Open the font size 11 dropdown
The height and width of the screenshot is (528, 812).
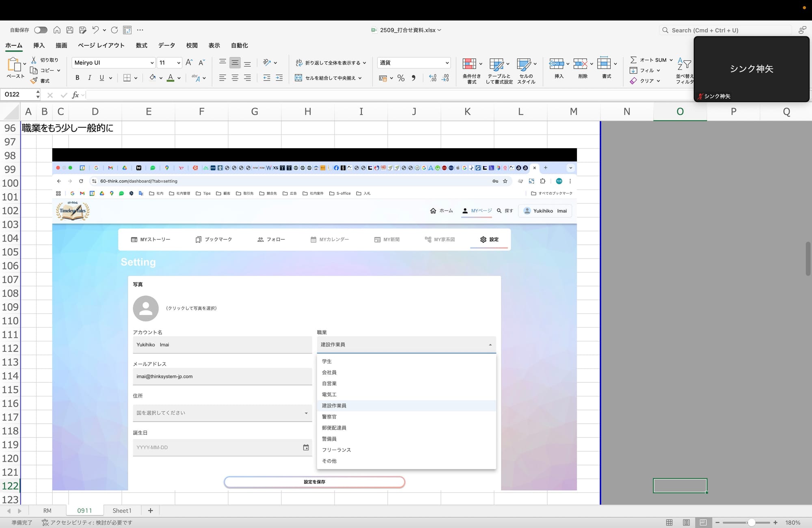(x=178, y=63)
